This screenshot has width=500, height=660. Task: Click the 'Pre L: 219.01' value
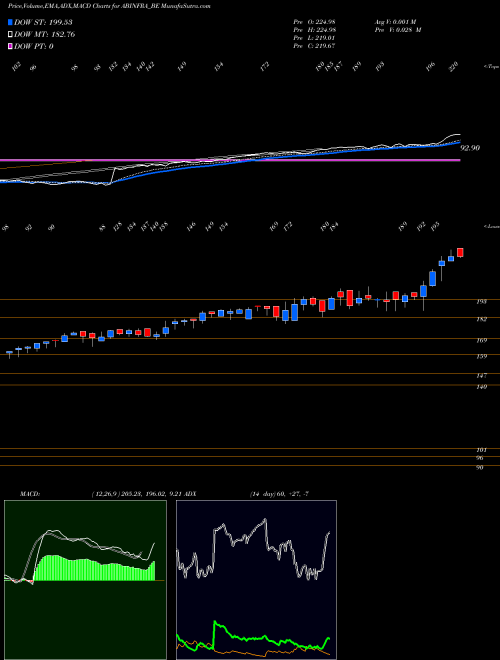tap(314, 38)
